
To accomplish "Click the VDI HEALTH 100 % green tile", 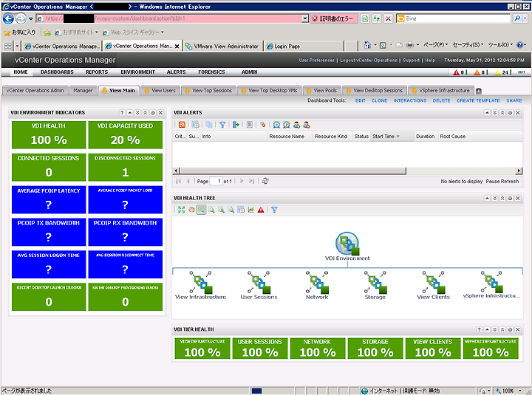I will (49, 135).
